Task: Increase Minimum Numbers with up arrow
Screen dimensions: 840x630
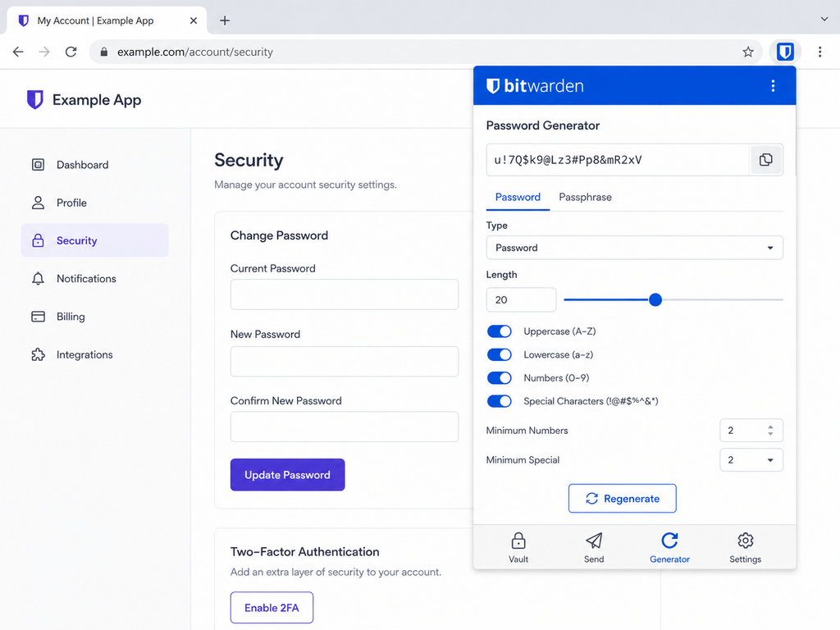Action: tap(770, 427)
